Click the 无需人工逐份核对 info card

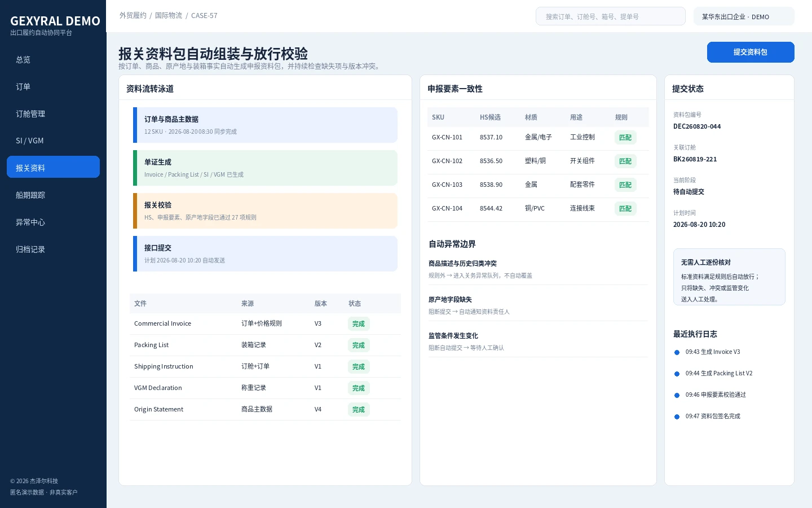pos(729,277)
